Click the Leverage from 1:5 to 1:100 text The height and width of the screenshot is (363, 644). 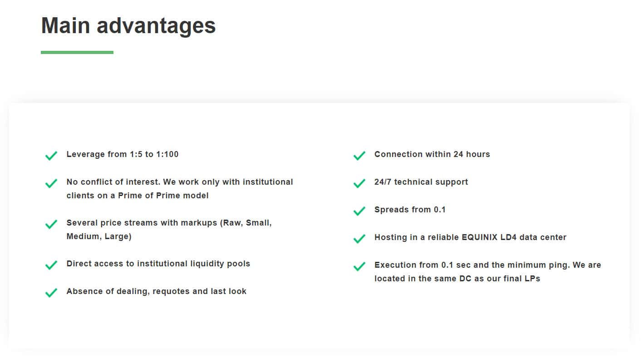[x=123, y=154]
